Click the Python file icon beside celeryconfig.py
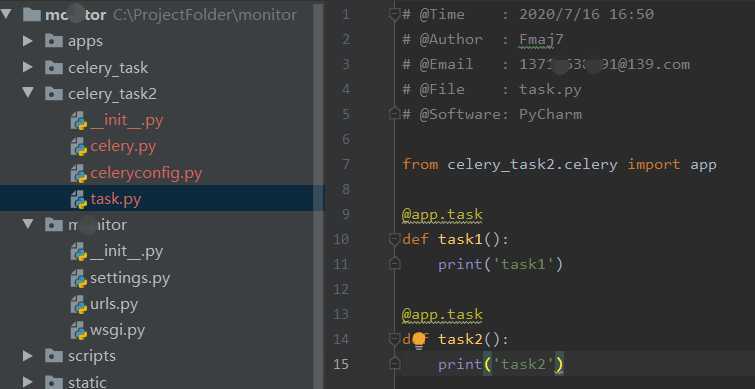Screen dimensions: 755x389 (x=78, y=173)
